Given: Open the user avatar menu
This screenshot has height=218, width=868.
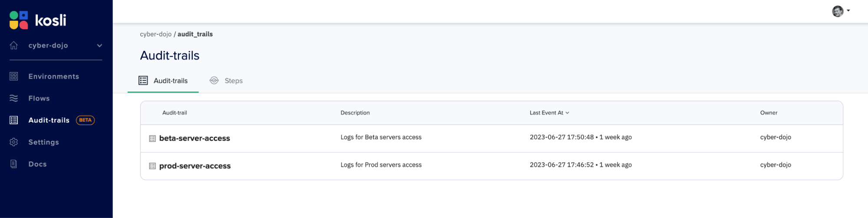Looking at the screenshot, I should point(841,11).
